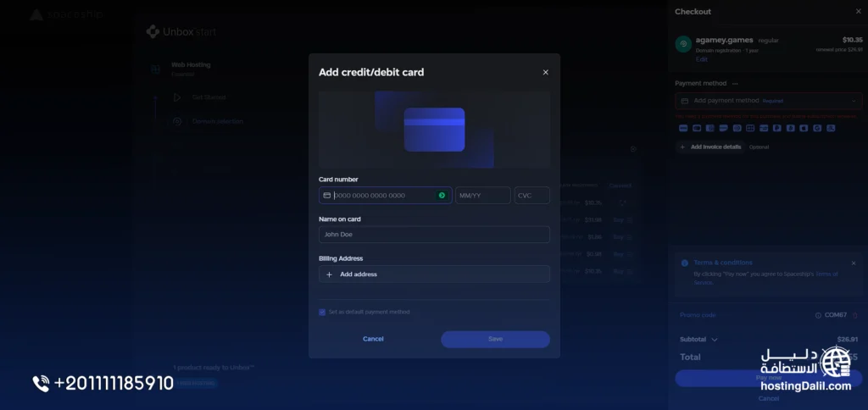Click the Spaceship logo at top left
The image size is (868, 410).
(x=66, y=15)
